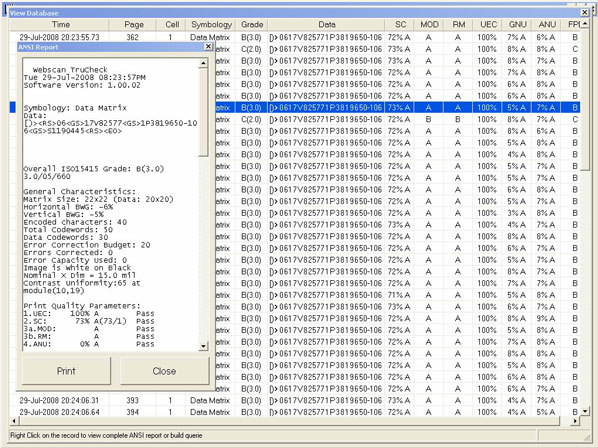Image resolution: width=598 pixels, height=448 pixels.
Task: Click the Data column header
Action: [326, 25]
